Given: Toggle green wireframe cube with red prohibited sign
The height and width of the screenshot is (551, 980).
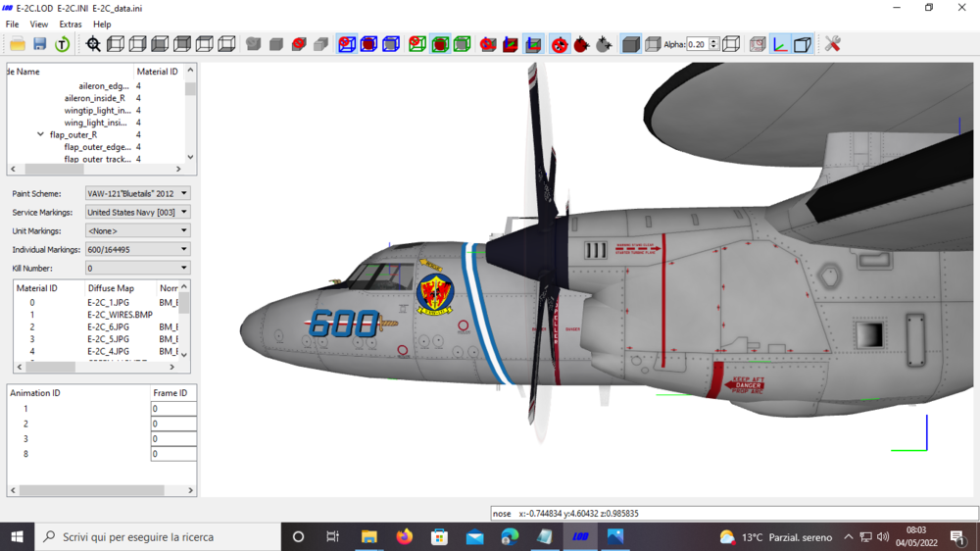Looking at the screenshot, I should pos(417,44).
